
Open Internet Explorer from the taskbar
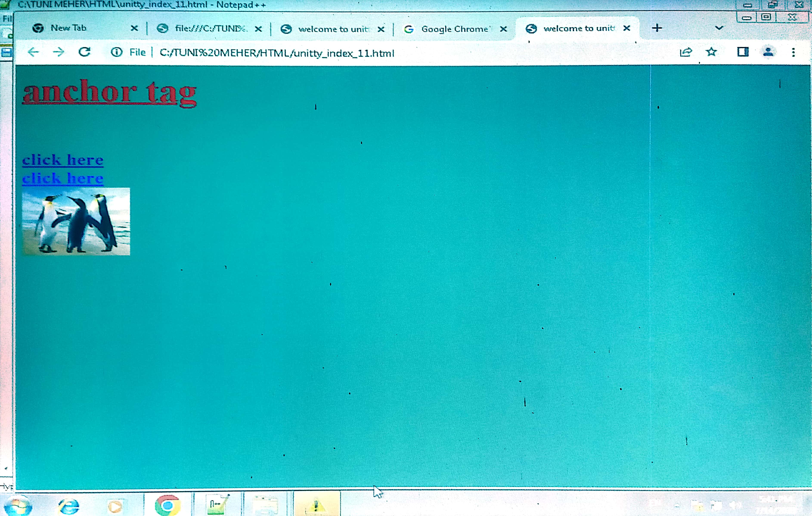[69, 506]
